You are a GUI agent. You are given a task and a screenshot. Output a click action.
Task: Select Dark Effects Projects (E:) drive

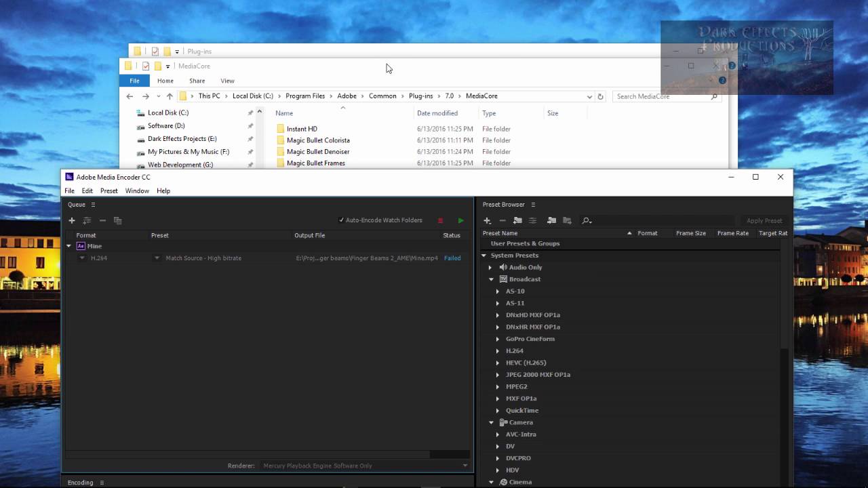pyautogui.click(x=182, y=139)
